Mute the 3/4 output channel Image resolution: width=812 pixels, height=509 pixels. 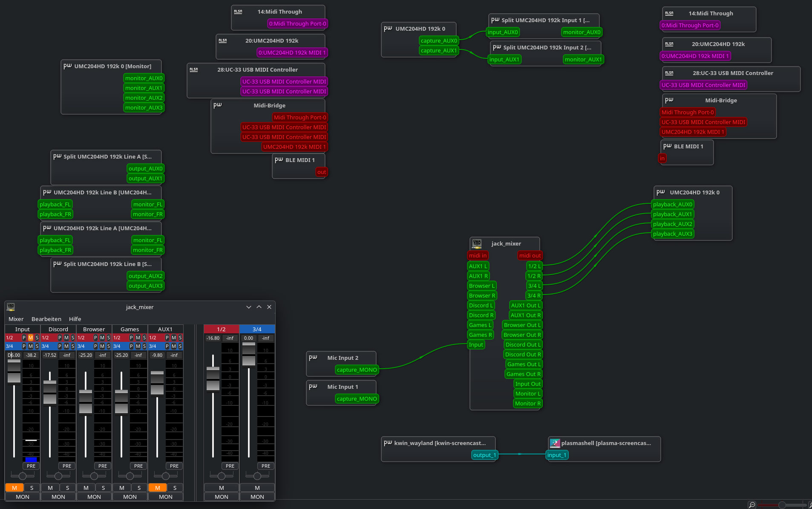pyautogui.click(x=257, y=488)
